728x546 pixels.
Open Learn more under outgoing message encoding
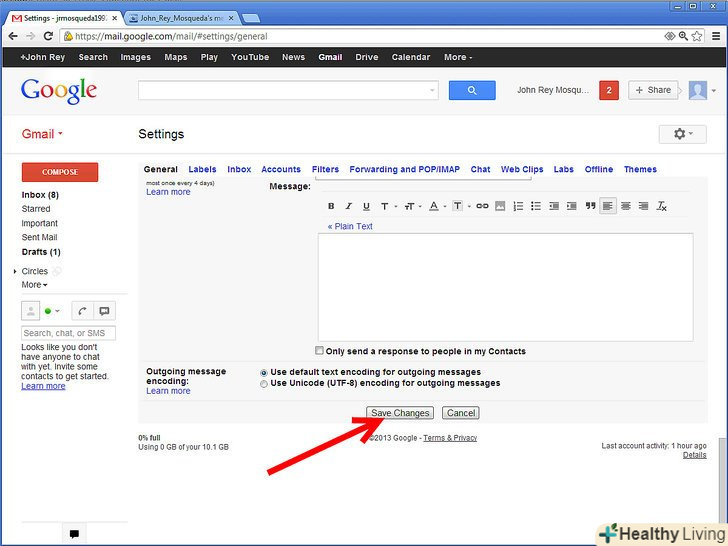[x=168, y=391]
